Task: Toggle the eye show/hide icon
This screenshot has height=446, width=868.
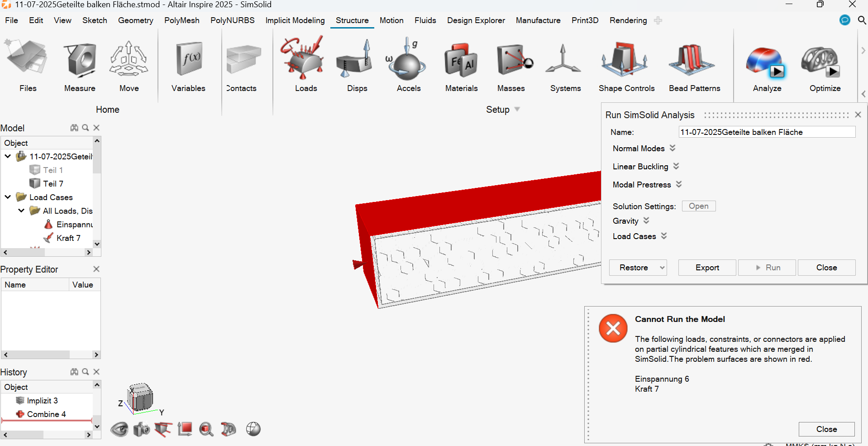Action: click(x=119, y=429)
